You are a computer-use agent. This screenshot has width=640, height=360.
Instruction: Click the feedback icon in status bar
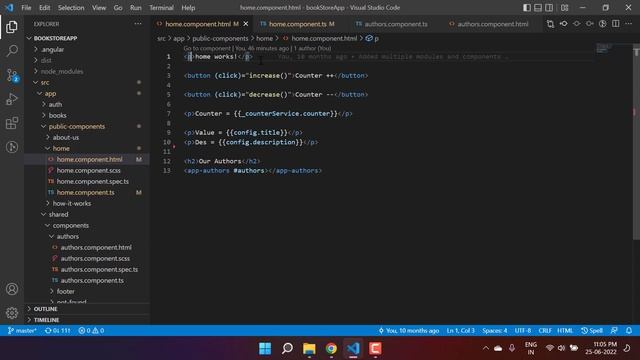(614, 331)
